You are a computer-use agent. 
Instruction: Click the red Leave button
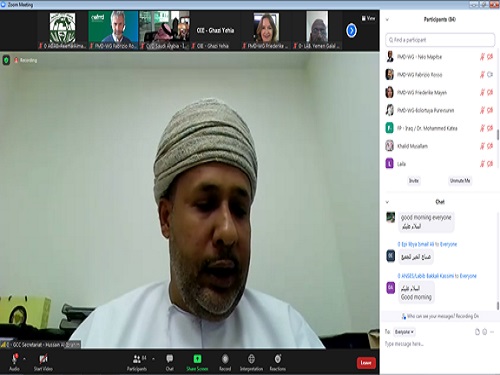(x=366, y=363)
